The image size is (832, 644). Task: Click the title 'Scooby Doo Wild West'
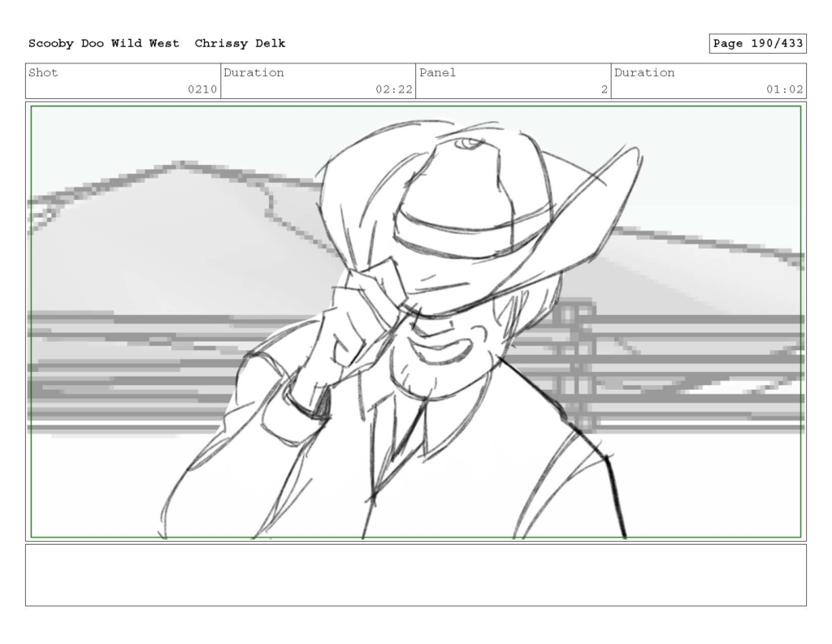click(x=103, y=44)
